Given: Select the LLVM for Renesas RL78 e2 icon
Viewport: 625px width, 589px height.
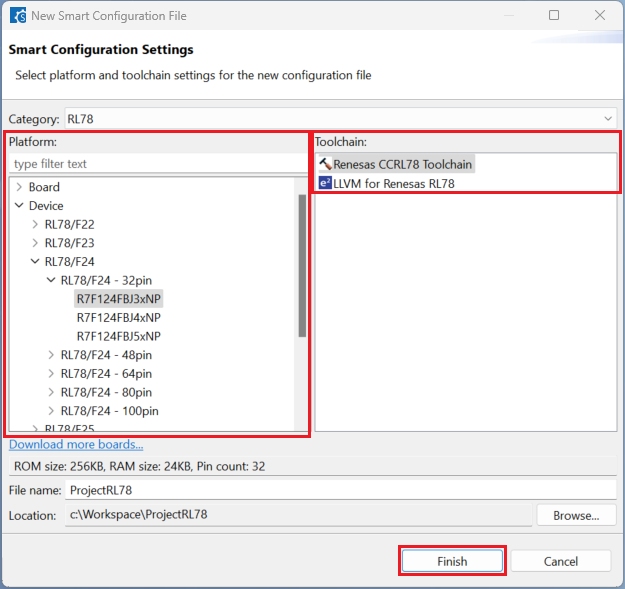Looking at the screenshot, I should (x=325, y=183).
